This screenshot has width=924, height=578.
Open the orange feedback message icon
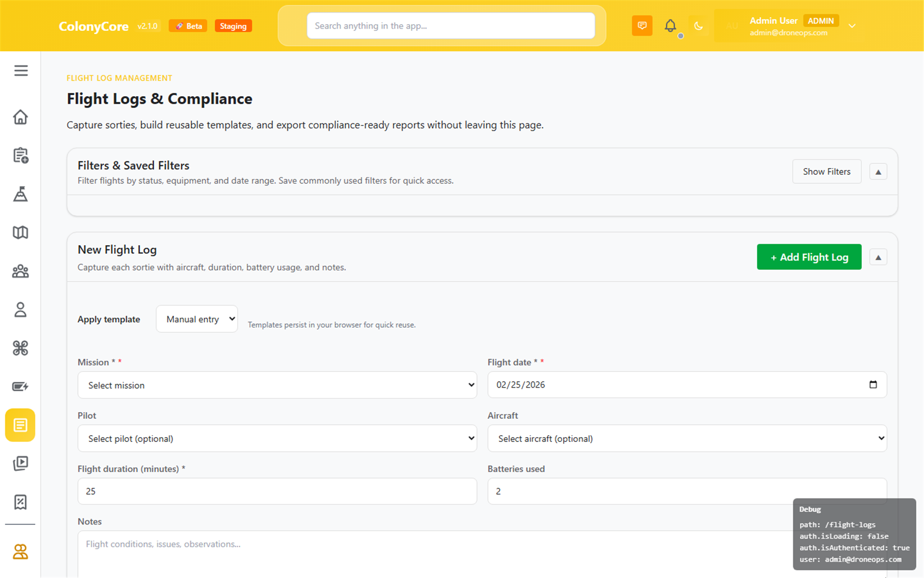tap(642, 26)
